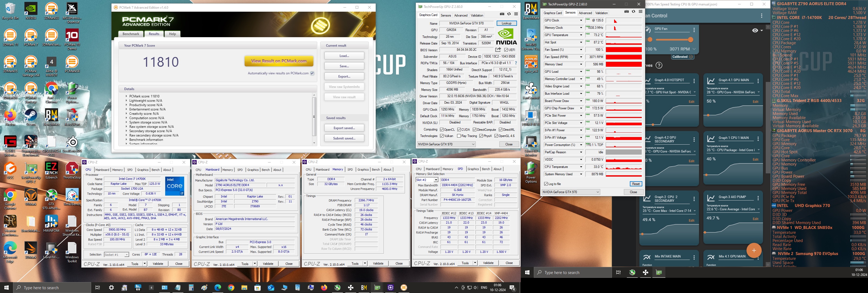868x293 pixels.
Task: Open the GPU Clock sensor dropdown arrow
Action: (x=581, y=20)
